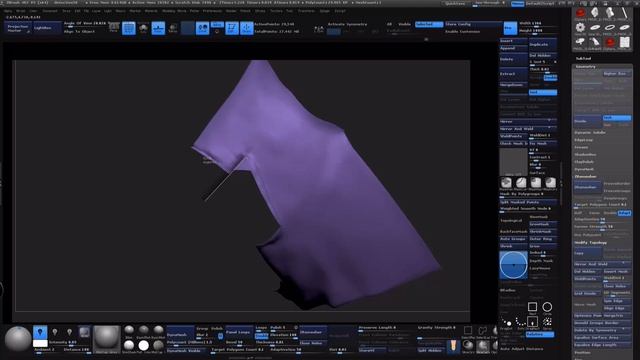640x360 pixels.
Task: Expand the DynaMesh subsection
Action: coord(584,169)
